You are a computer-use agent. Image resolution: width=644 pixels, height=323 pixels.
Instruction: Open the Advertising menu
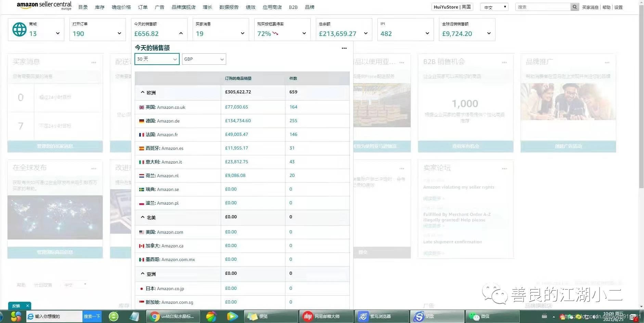coord(159,7)
